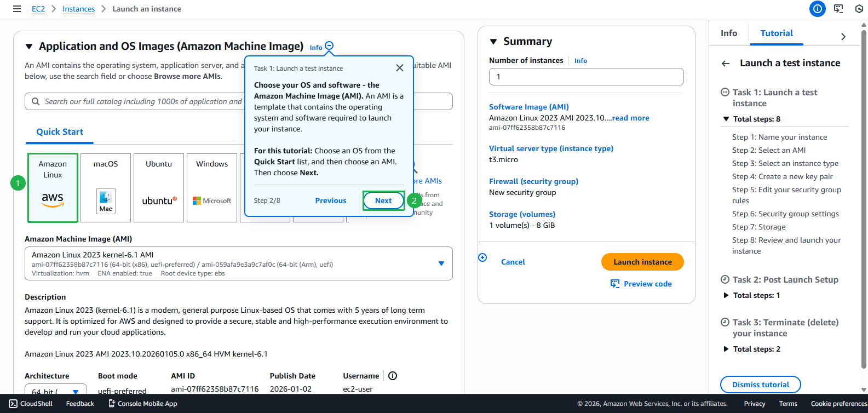Click the back arrow beside Launch a test instance
Viewport: 868px width, 413px height.
click(x=726, y=64)
